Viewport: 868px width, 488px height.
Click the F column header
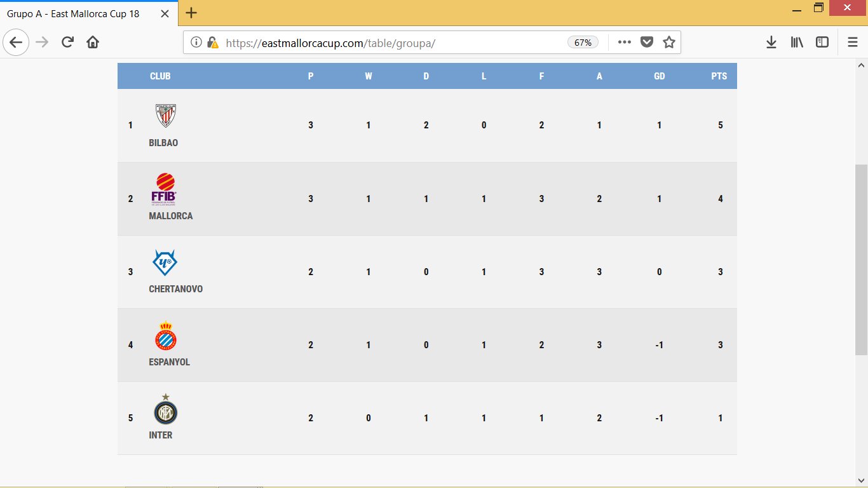tap(541, 76)
